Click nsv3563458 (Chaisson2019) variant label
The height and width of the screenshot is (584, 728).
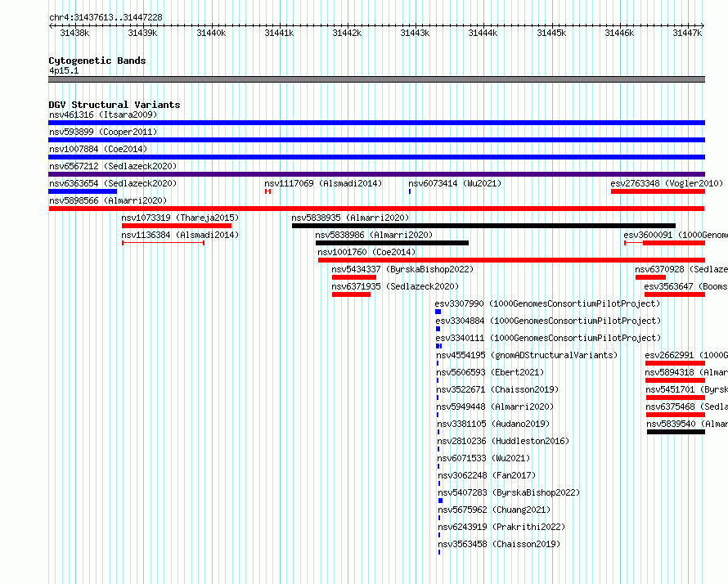pyautogui.click(x=500, y=544)
